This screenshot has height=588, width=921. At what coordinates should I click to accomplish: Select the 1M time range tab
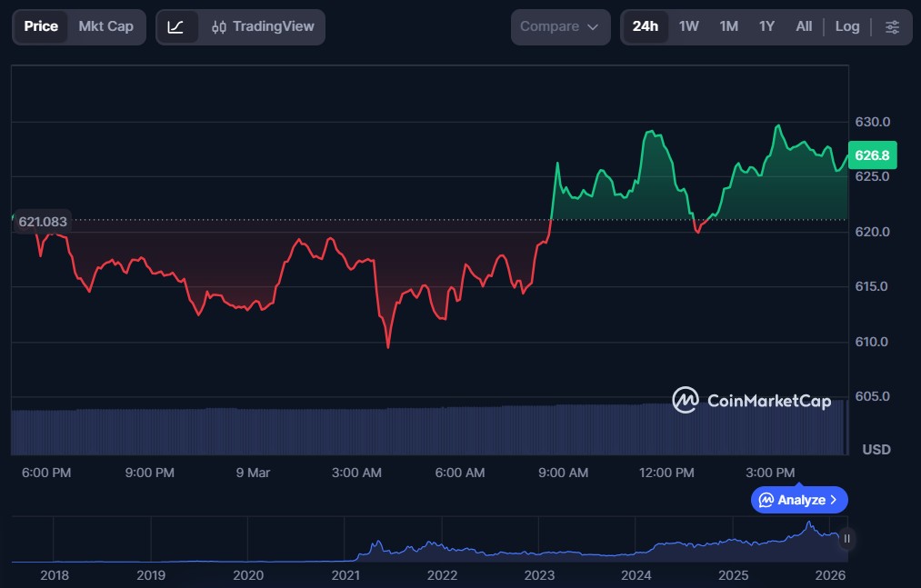tap(728, 27)
